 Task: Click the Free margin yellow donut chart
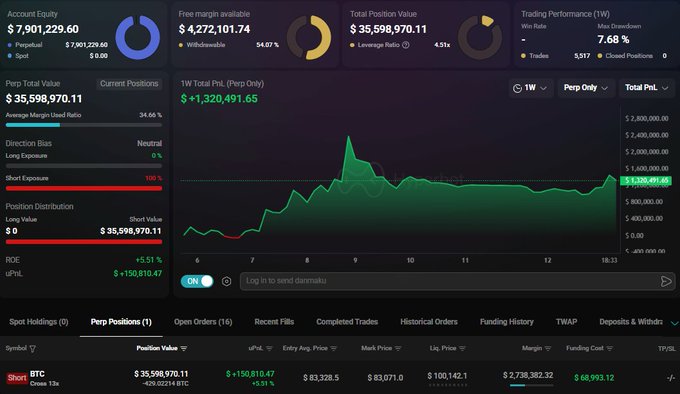[309, 37]
